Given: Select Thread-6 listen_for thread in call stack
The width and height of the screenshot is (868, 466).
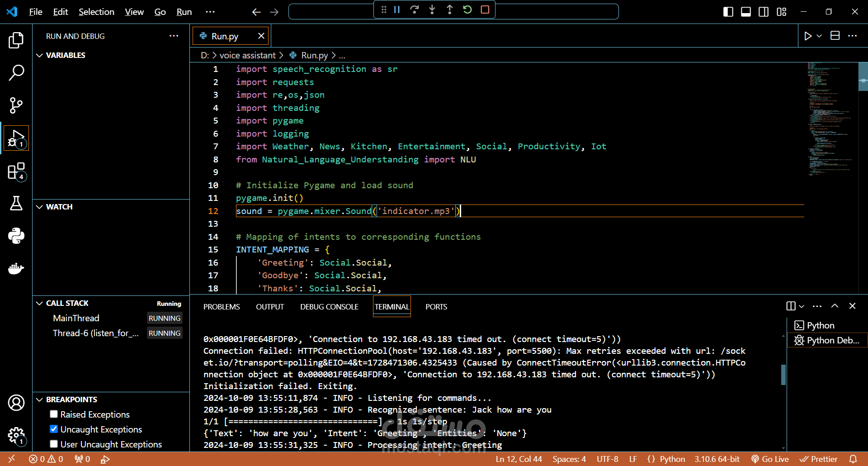Looking at the screenshot, I should coord(111,333).
